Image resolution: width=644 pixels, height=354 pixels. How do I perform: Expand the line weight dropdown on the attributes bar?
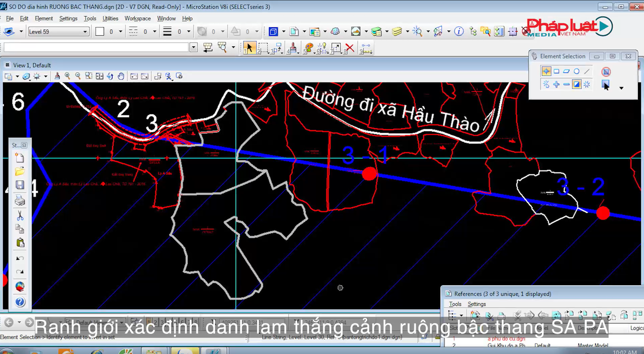click(189, 31)
